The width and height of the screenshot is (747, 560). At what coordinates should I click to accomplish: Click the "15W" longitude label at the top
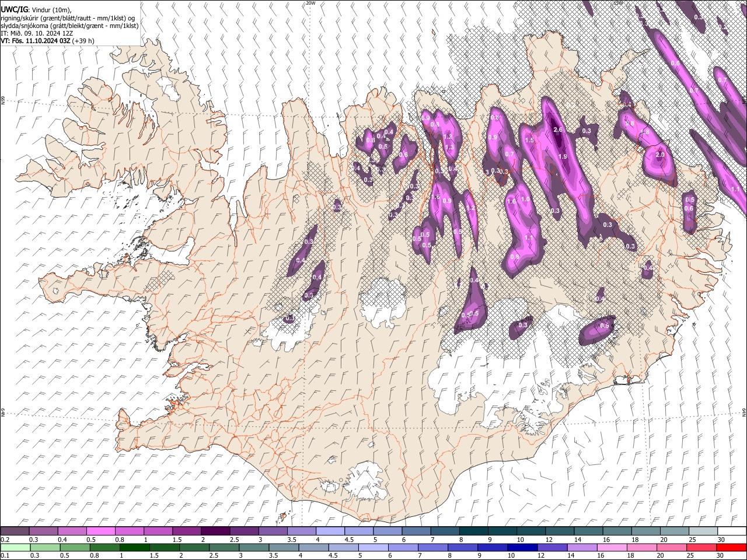pos(619,3)
